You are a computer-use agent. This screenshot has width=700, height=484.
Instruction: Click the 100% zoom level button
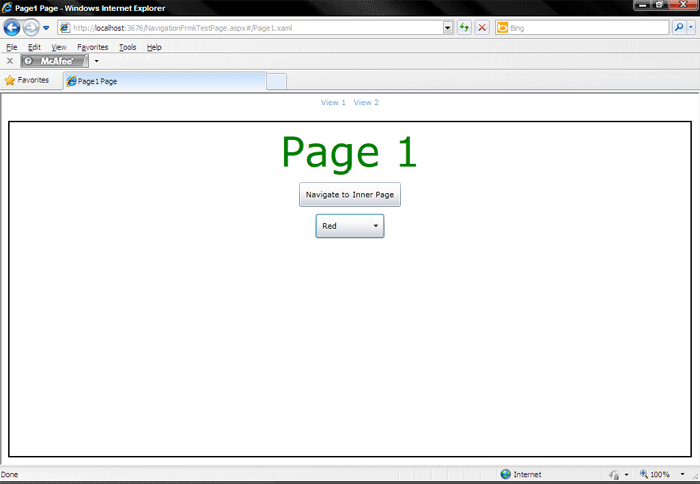click(x=654, y=474)
